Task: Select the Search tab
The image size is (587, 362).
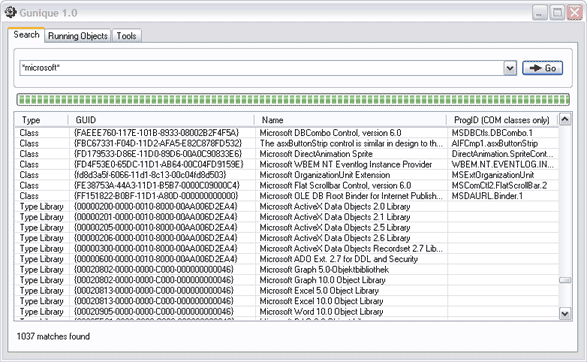Action: pos(26,35)
